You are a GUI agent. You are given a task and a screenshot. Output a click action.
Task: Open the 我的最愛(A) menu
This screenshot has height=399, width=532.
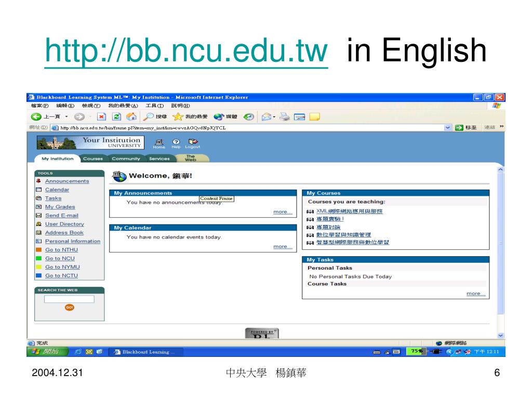pyautogui.click(x=123, y=106)
